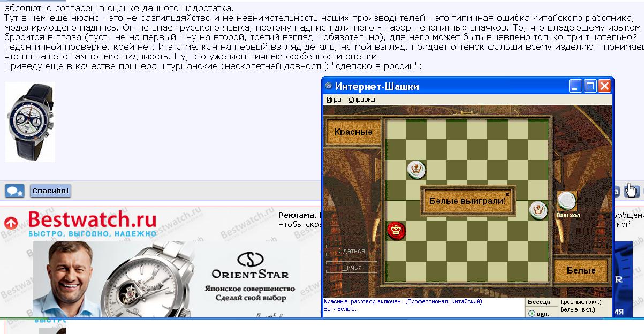
Task: Maximize the Интернет-Шашки window
Action: pyautogui.click(x=590, y=86)
